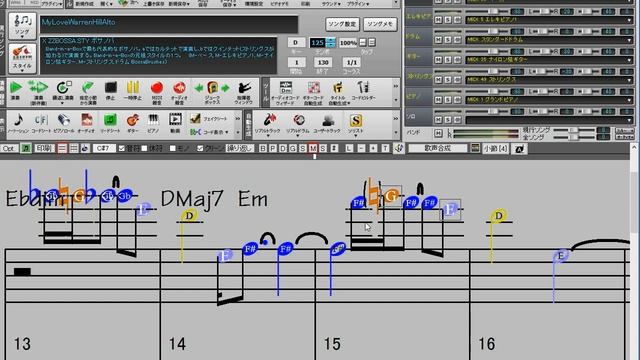Open the Guitar window icon
Screen dimensions: 640x360
(x=133, y=120)
